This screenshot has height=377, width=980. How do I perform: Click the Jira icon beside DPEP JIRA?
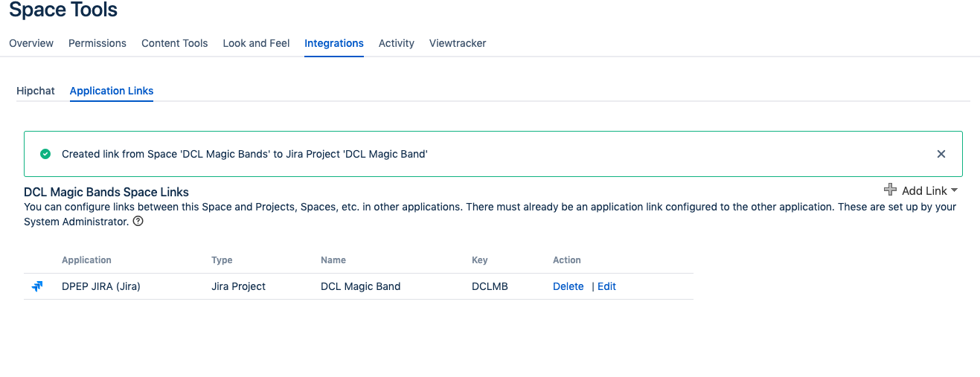pyautogui.click(x=37, y=286)
